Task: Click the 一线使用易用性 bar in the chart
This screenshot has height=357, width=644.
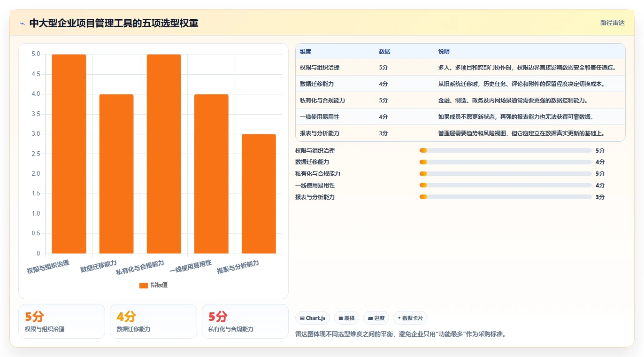Action: [x=211, y=174]
